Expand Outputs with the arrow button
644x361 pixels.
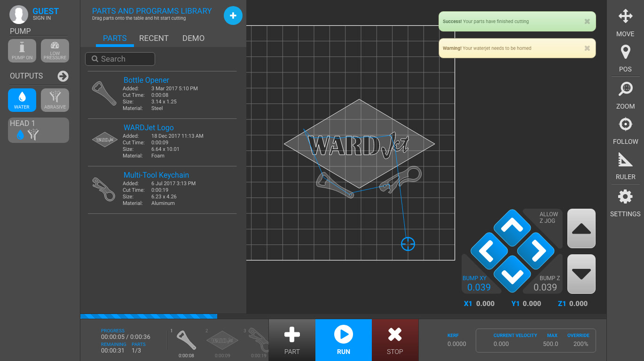[x=63, y=76]
